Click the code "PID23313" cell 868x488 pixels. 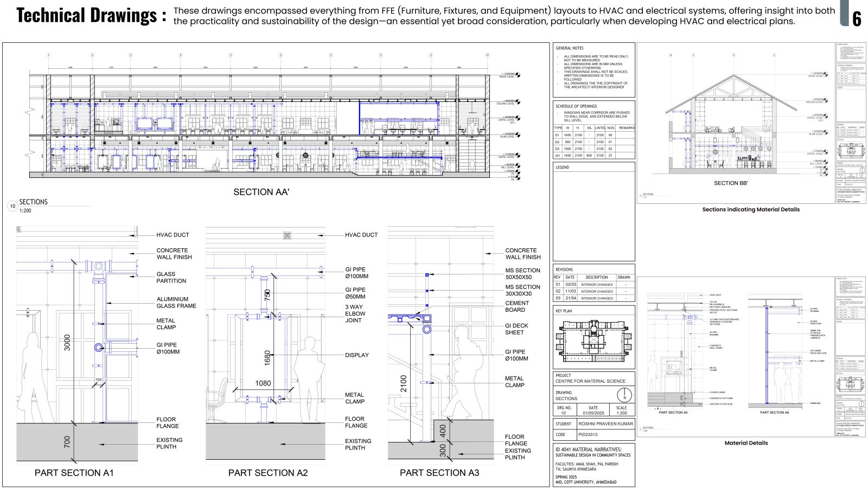[588, 435]
